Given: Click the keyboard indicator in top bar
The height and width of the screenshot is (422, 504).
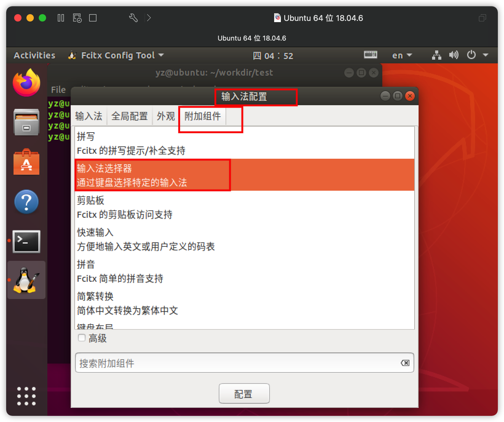Looking at the screenshot, I should pyautogui.click(x=370, y=55).
